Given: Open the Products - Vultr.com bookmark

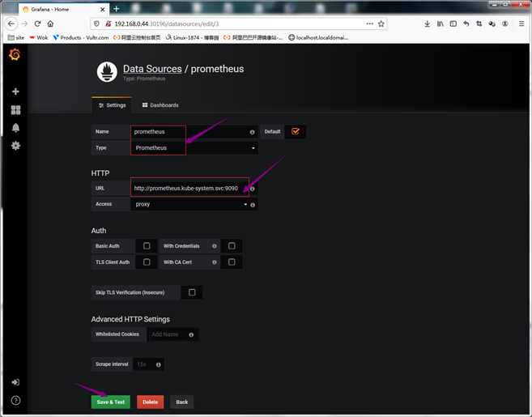Looking at the screenshot, I should 81,38.
